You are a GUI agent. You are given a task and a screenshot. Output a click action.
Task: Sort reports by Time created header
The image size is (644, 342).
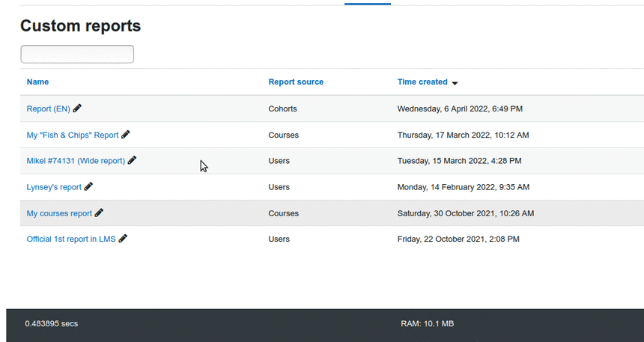pyautogui.click(x=422, y=82)
